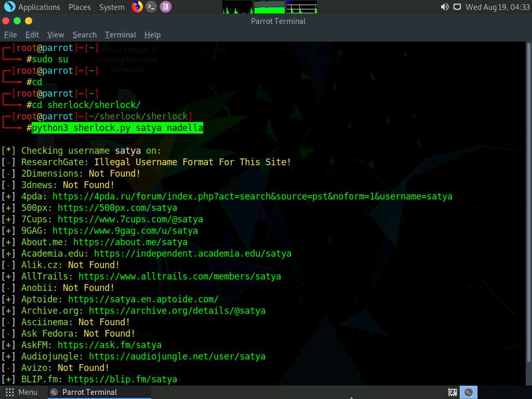Click the green window button
Viewport: 532px width, 399px height.
tap(17, 21)
